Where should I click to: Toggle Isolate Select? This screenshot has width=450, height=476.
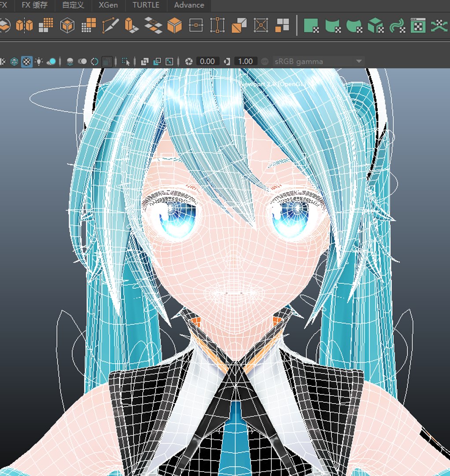(x=125, y=62)
